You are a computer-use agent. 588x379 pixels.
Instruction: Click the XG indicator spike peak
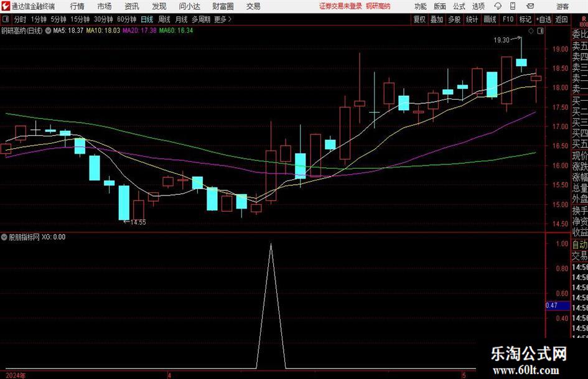271,245
